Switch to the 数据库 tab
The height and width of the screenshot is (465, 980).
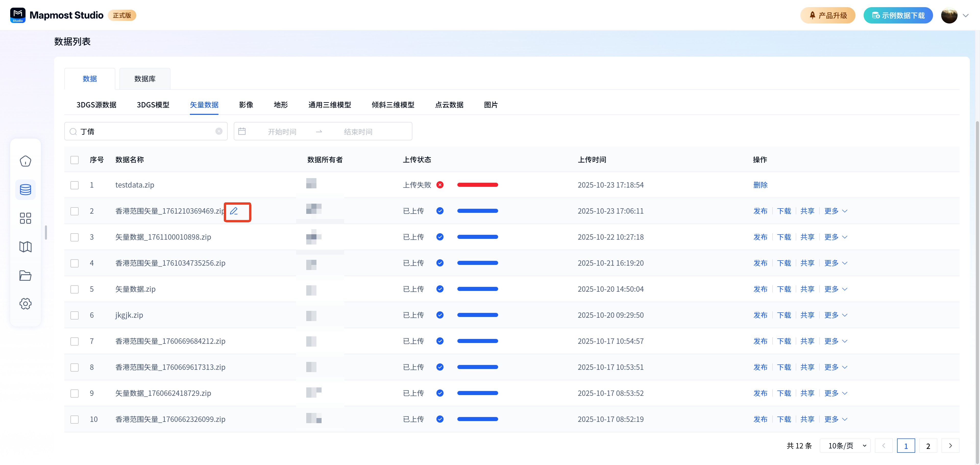(144, 79)
